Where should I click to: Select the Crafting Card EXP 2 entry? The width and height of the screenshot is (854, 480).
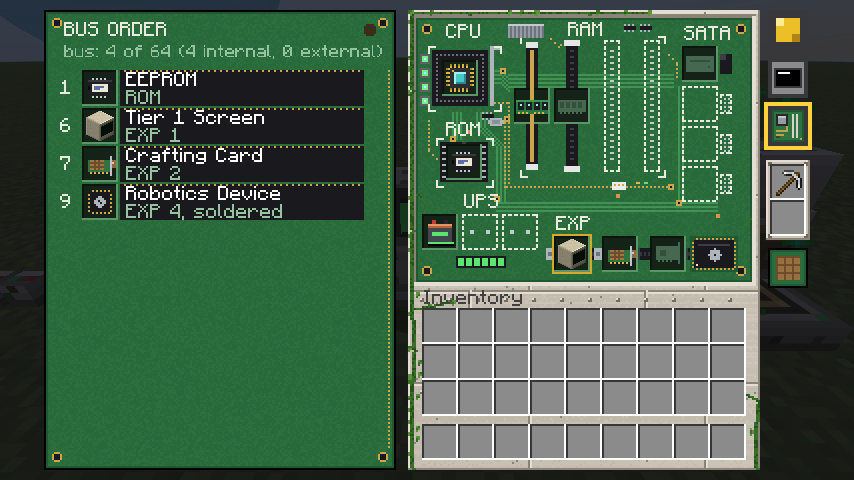click(x=242, y=164)
